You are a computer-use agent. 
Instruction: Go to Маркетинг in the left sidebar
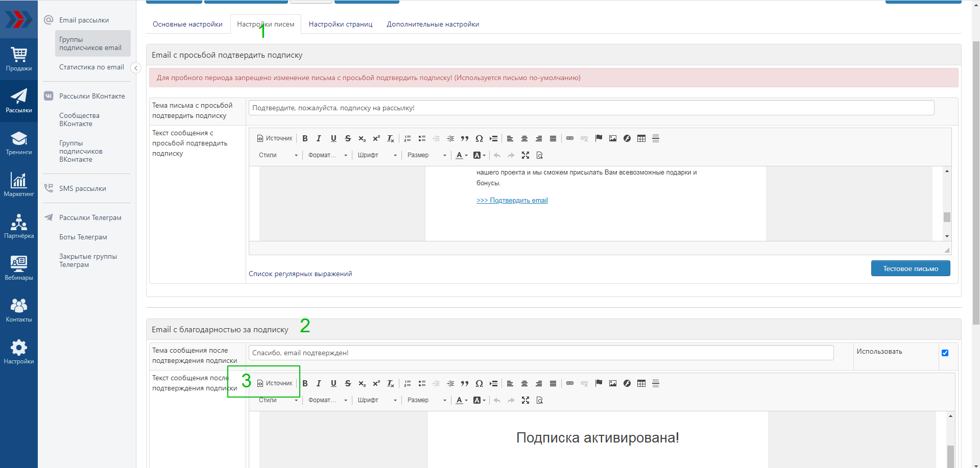[x=19, y=185]
